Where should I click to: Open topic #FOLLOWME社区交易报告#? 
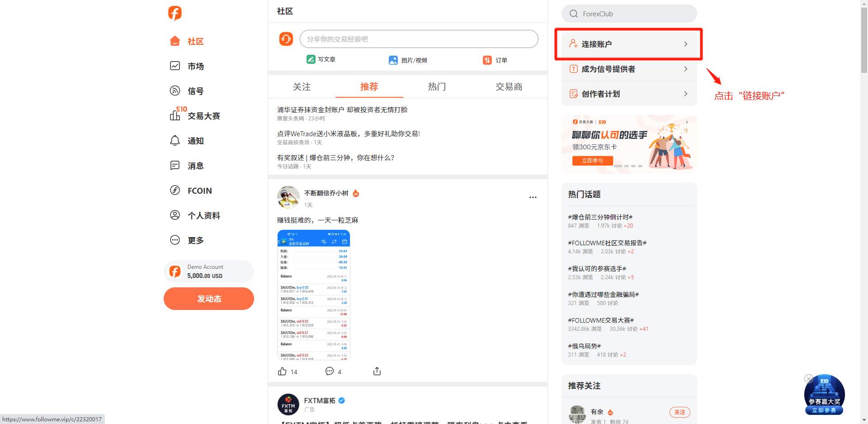pos(607,243)
